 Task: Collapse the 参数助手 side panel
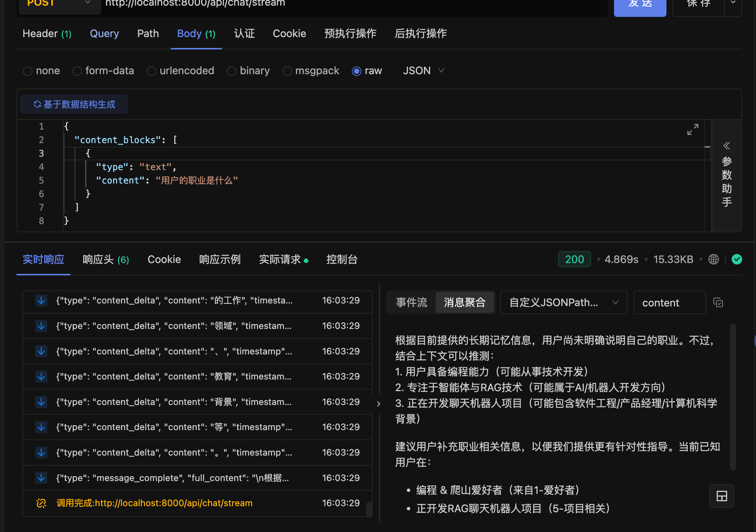[726, 146]
